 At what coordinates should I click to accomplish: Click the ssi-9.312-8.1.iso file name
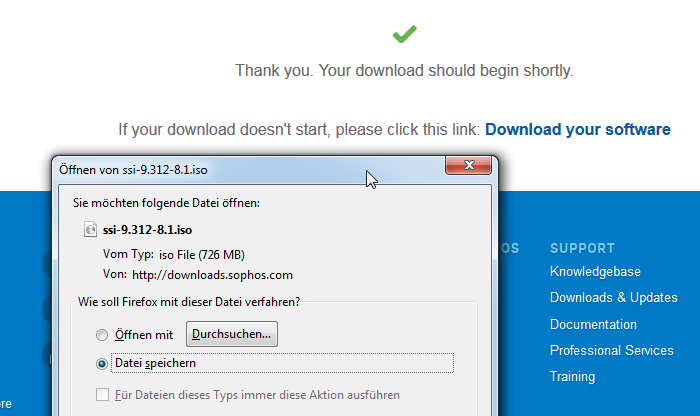pos(147,230)
